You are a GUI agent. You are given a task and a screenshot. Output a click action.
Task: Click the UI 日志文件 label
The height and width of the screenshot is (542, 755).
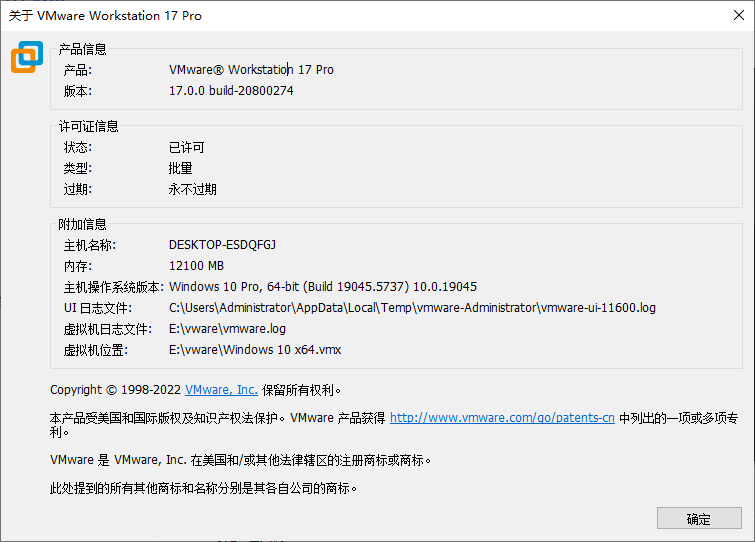(x=98, y=308)
